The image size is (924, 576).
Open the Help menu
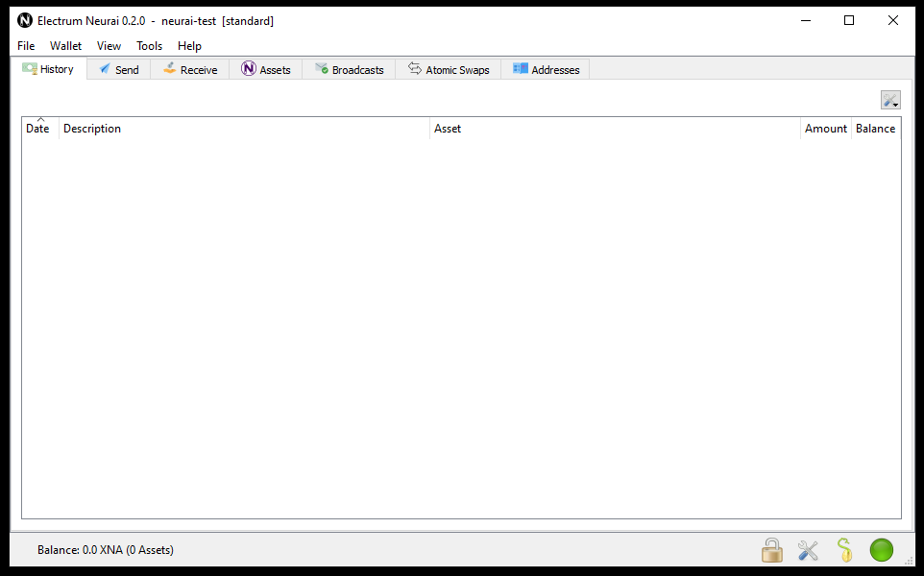(189, 45)
